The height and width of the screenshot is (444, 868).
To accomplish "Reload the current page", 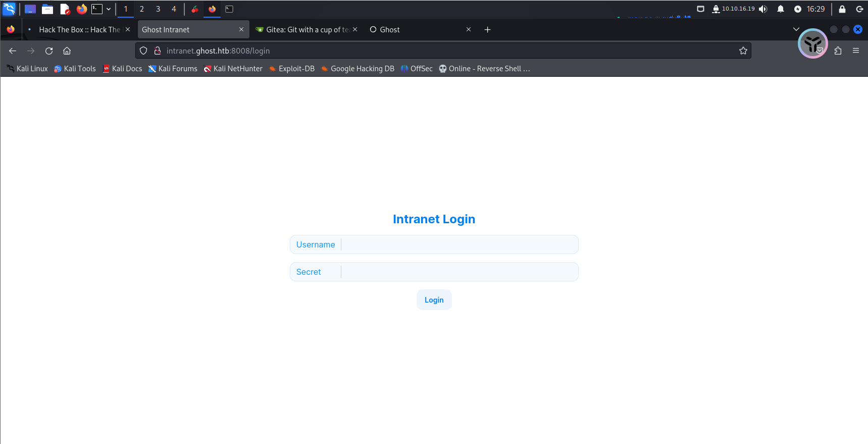I will coord(49,51).
